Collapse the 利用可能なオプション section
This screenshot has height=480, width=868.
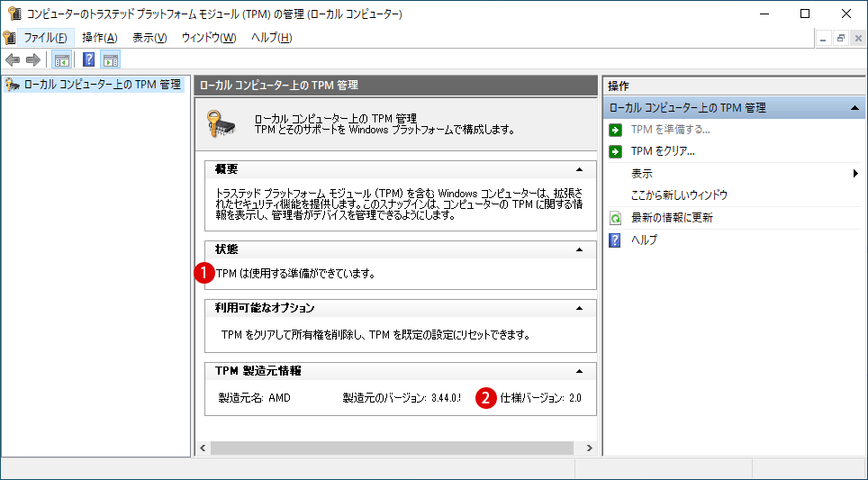(x=579, y=308)
